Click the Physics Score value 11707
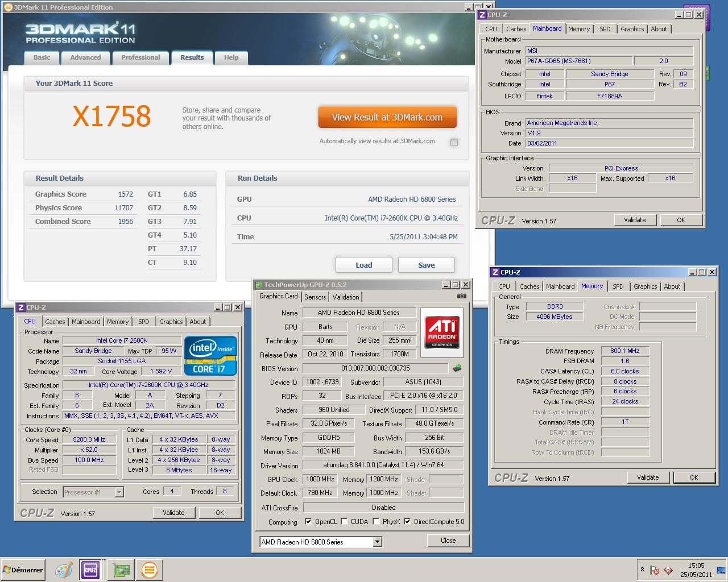Screen dimensions: 728x582 click(x=123, y=207)
